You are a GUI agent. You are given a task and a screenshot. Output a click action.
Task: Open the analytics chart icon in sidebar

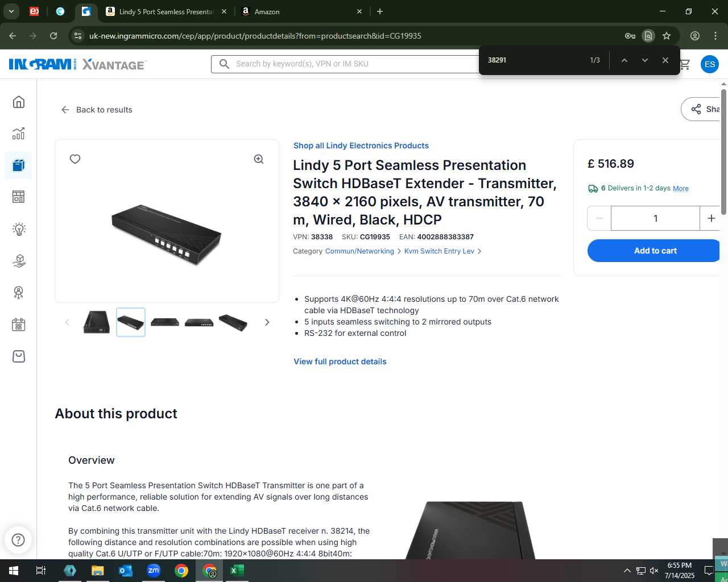[x=19, y=134]
